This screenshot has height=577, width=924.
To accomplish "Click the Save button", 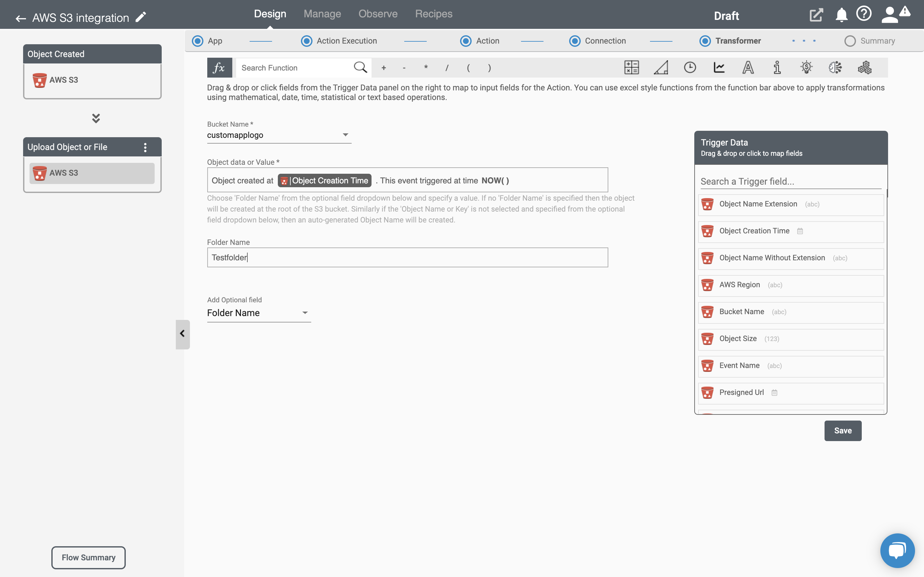I will coord(843,431).
